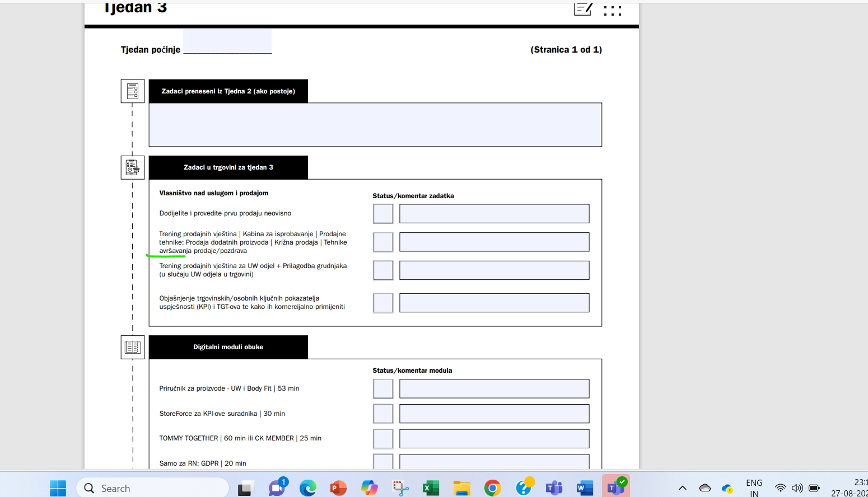This screenshot has height=497, width=868.
Task: Click the text '(Stranica 1 od 1)'
Action: click(566, 49)
